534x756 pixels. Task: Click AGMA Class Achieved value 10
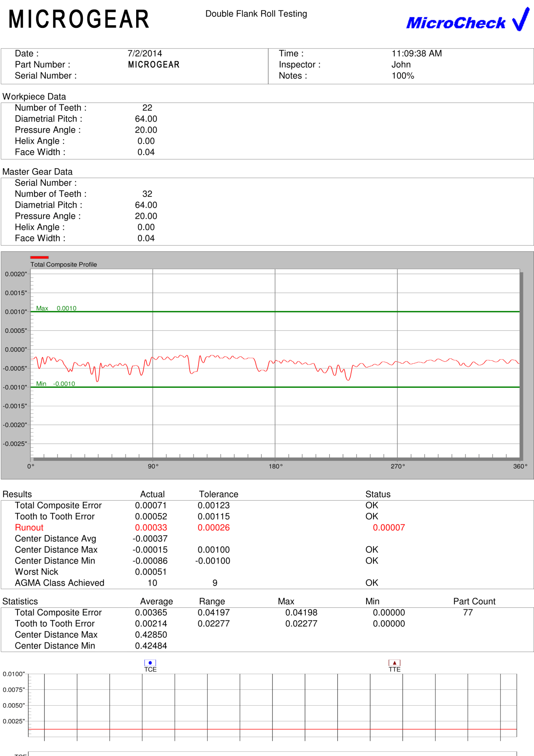(x=152, y=583)
